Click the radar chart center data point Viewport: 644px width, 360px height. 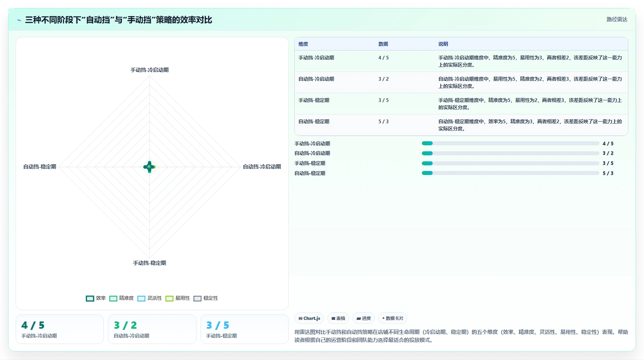(x=150, y=167)
